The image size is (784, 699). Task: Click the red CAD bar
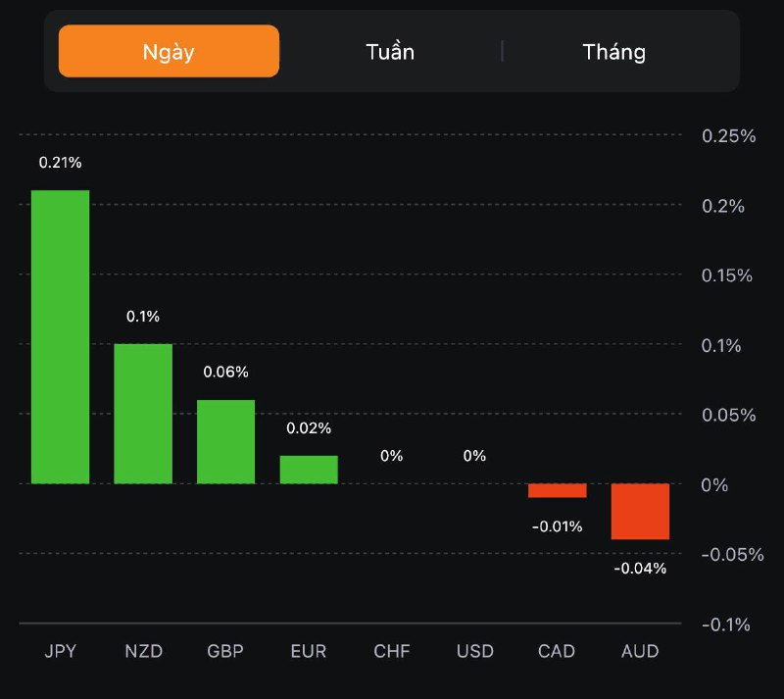[557, 490]
